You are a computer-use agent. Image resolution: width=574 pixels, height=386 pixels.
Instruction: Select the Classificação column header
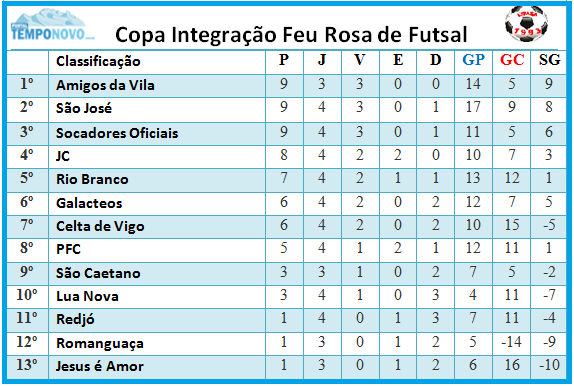pos(98,61)
